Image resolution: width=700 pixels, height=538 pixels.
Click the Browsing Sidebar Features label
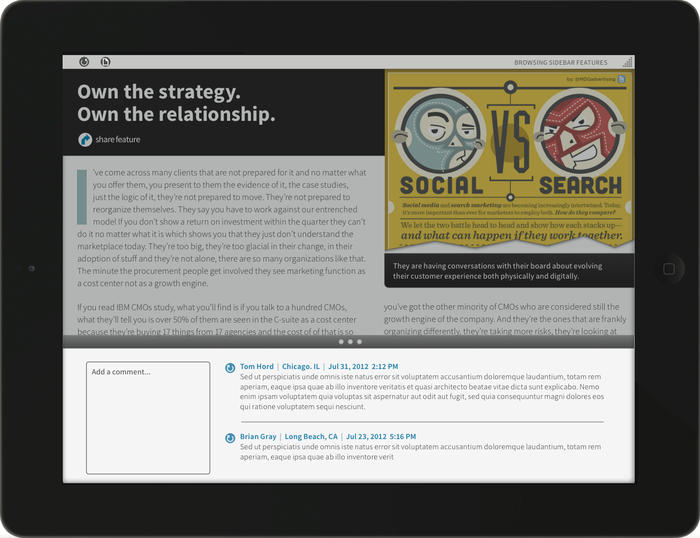coord(560,63)
